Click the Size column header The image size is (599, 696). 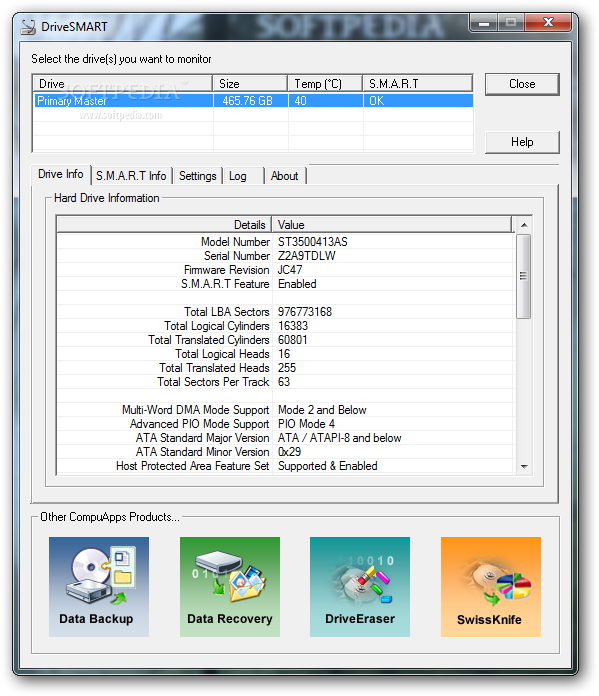pos(250,84)
